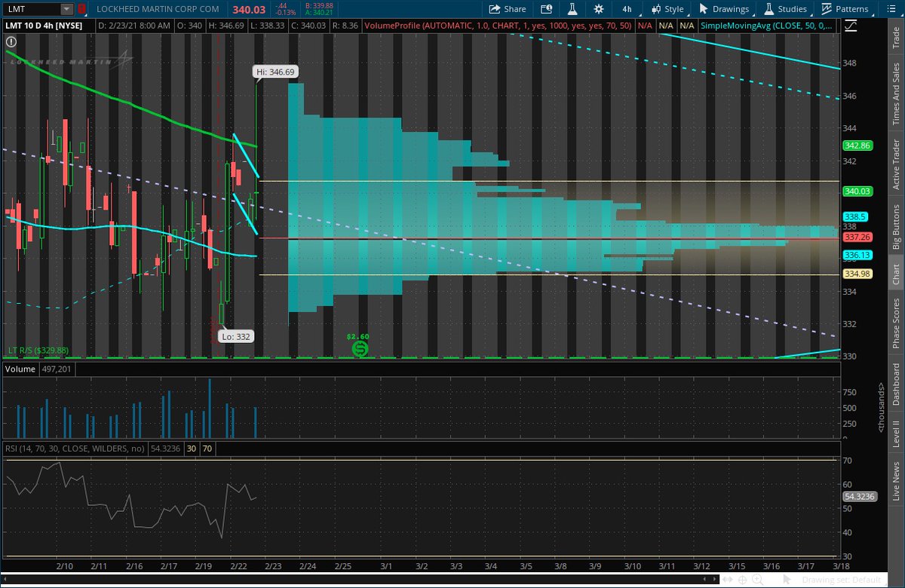Screen dimensions: 905x588
Task: Open the Times And Sales side tab
Action: (895, 94)
